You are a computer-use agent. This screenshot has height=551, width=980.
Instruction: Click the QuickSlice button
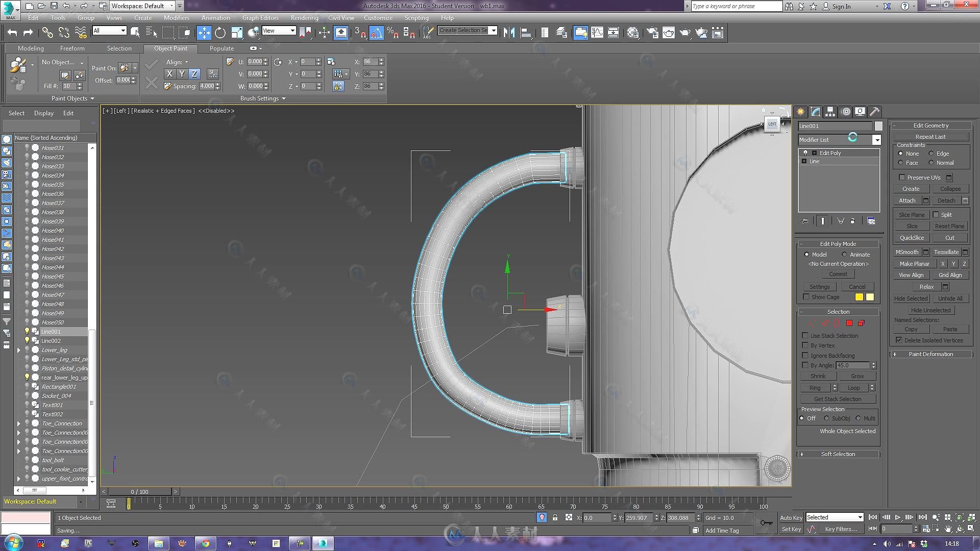click(x=912, y=238)
